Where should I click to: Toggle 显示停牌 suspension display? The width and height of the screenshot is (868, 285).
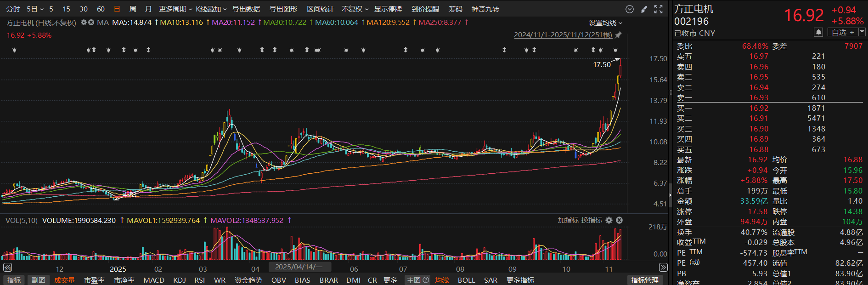(388, 9)
